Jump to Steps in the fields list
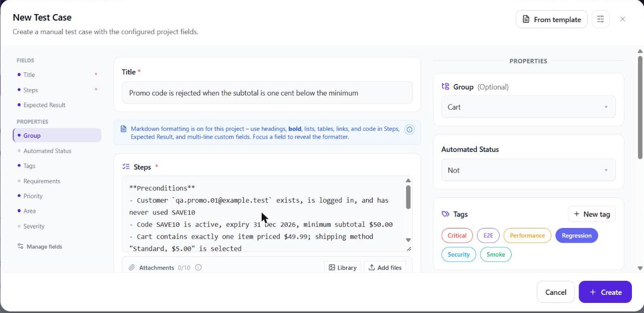The height and width of the screenshot is (313, 644). pos(57,90)
